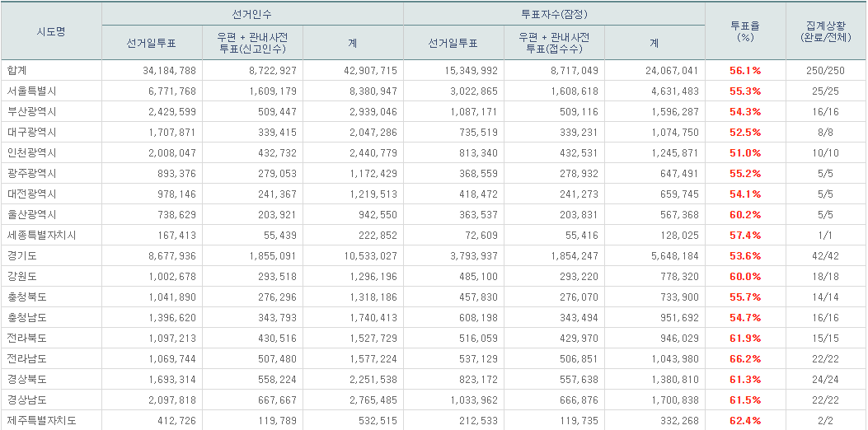Image resolution: width=868 pixels, height=430 pixels.
Task: Select the 우편 + 관내사전 투표(신고인수) subheader
Action: tap(252, 42)
